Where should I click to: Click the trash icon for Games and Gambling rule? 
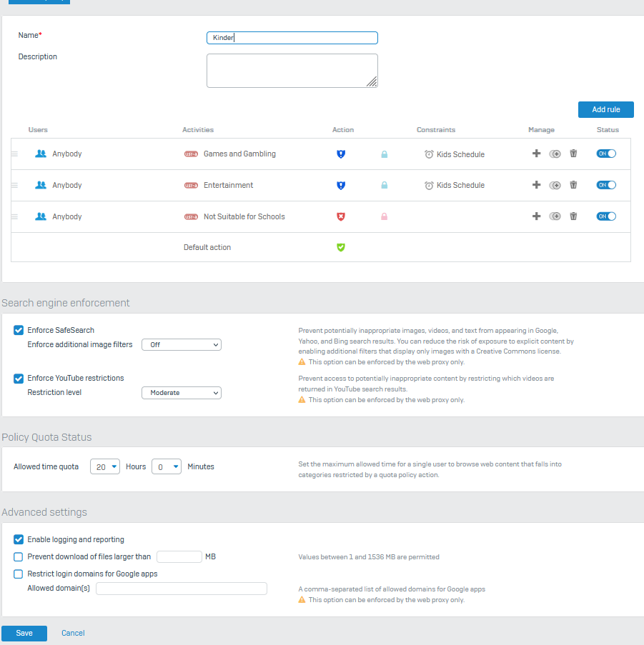pos(573,154)
